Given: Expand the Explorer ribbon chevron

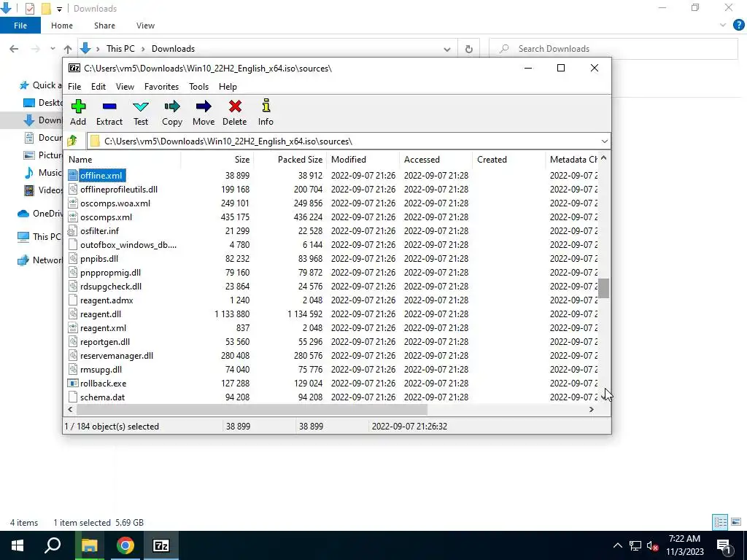Looking at the screenshot, I should pos(723,26).
